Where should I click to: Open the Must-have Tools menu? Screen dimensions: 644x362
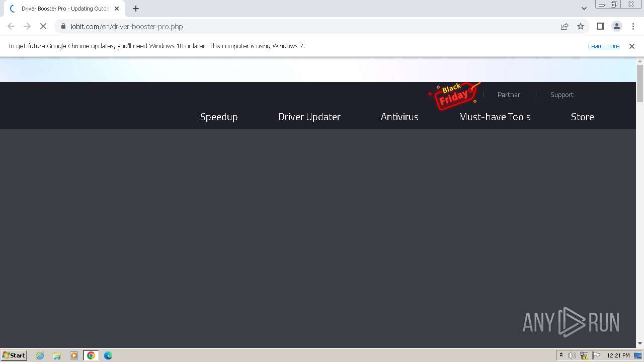tap(495, 117)
